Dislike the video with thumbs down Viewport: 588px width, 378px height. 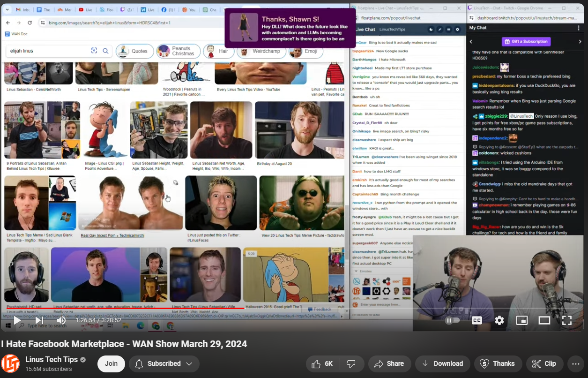point(351,363)
